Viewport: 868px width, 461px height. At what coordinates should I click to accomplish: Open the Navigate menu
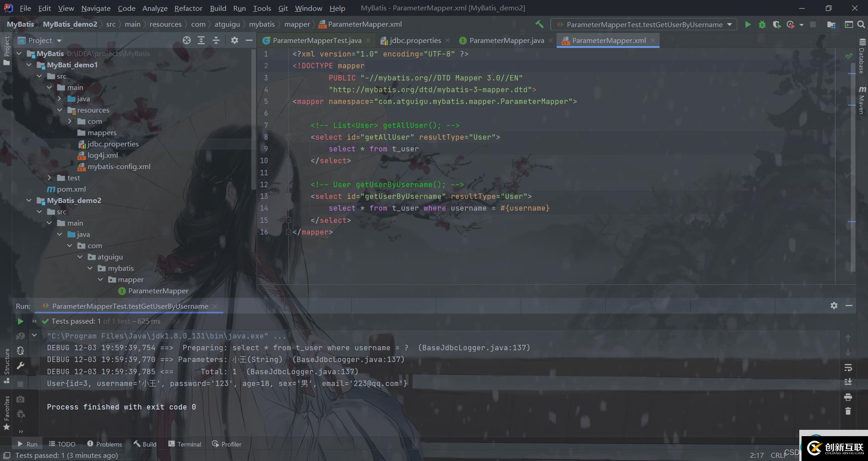[x=96, y=8]
